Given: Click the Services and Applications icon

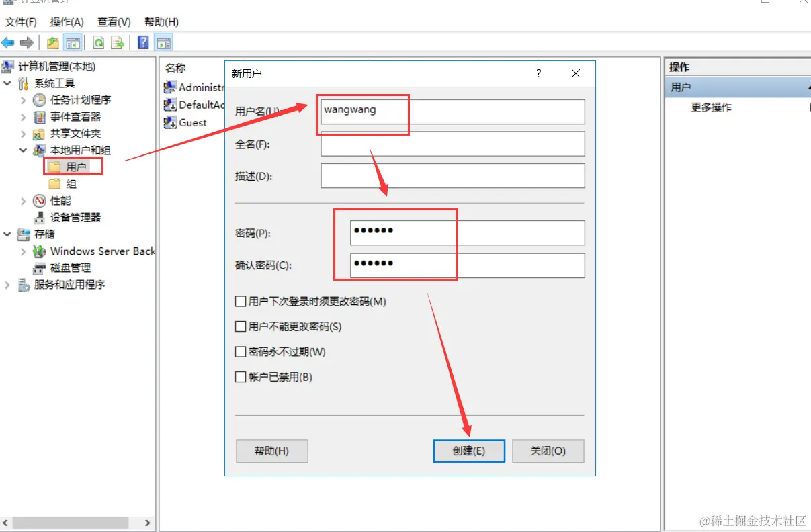Looking at the screenshot, I should [24, 285].
